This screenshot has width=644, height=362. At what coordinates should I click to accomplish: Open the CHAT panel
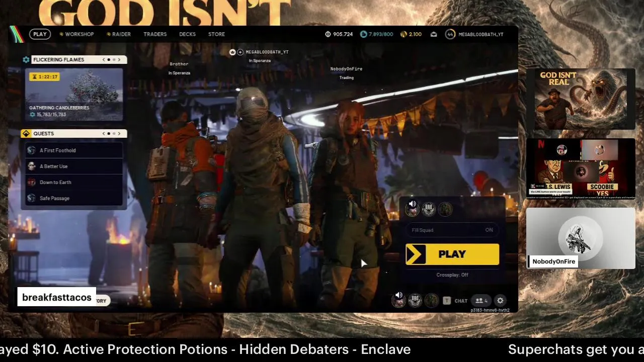461,301
